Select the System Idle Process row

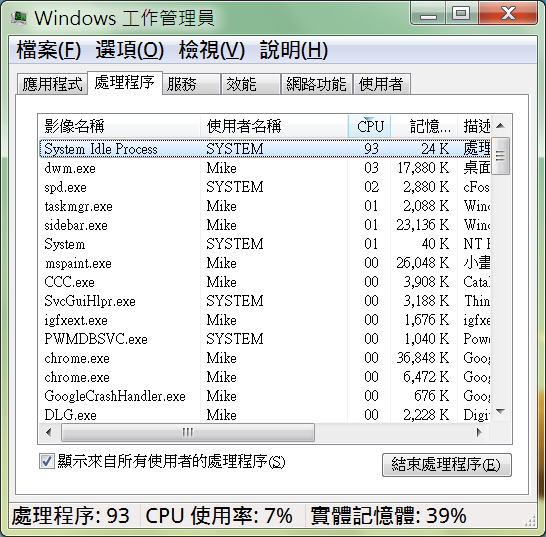pyautogui.click(x=265, y=149)
